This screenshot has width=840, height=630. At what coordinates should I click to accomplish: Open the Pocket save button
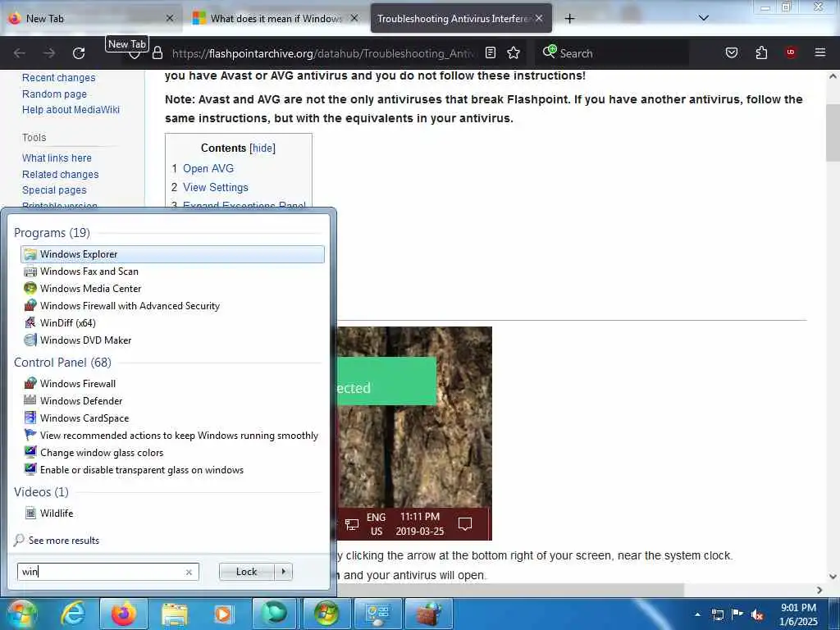point(731,52)
